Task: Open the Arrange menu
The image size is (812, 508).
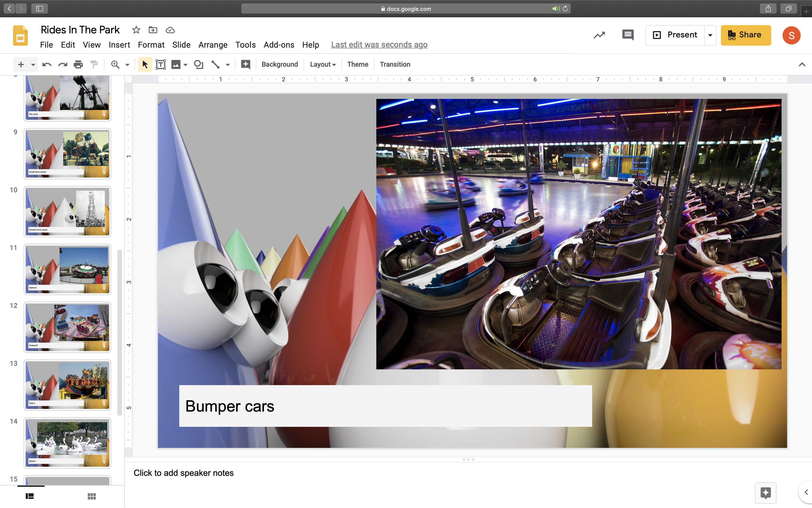Action: tap(213, 45)
